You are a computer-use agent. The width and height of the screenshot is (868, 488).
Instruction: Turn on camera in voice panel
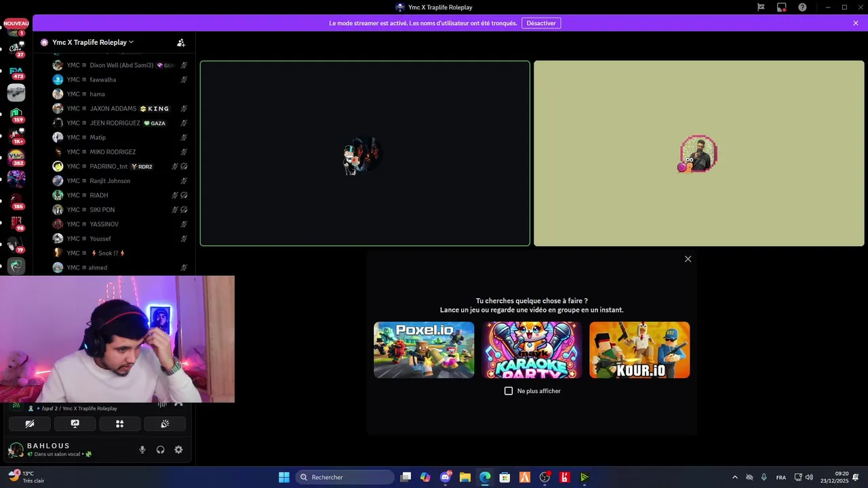point(30,424)
